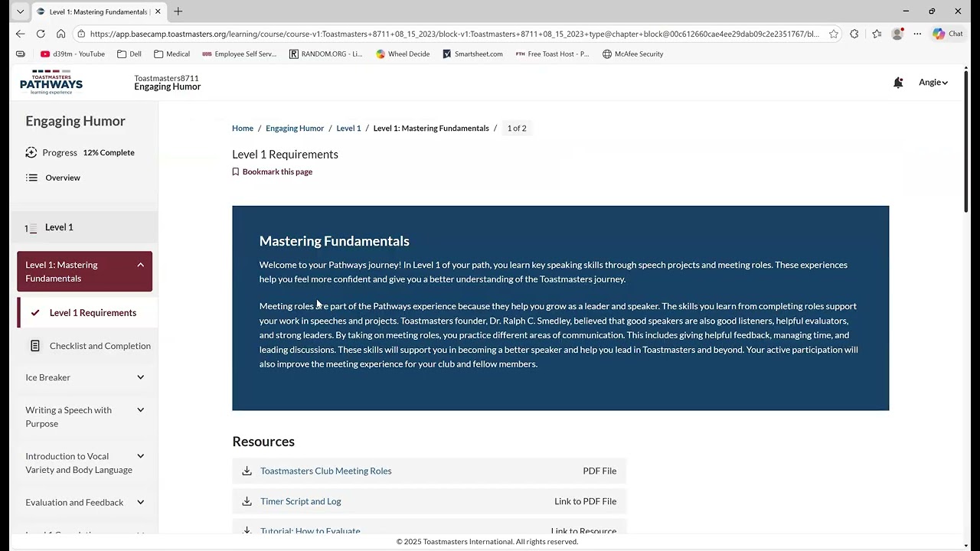
Task: Click the browser home icon
Action: (61, 34)
